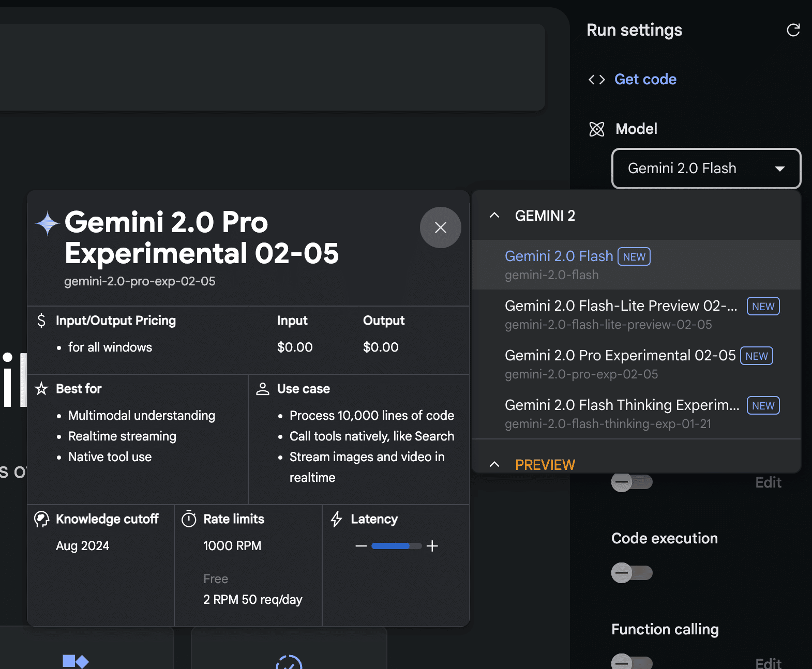Image resolution: width=812 pixels, height=669 pixels.
Task: Click the reset run settings refresh icon
Action: pyautogui.click(x=793, y=30)
